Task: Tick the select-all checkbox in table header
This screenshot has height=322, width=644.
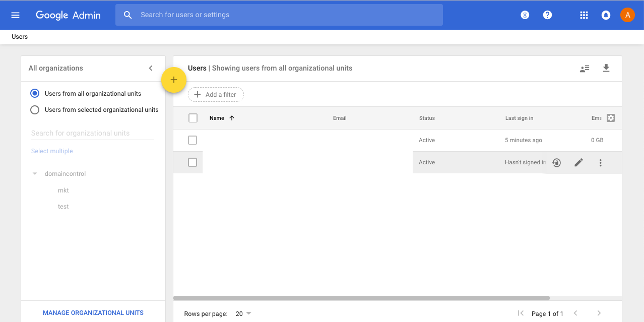Action: coord(193,118)
